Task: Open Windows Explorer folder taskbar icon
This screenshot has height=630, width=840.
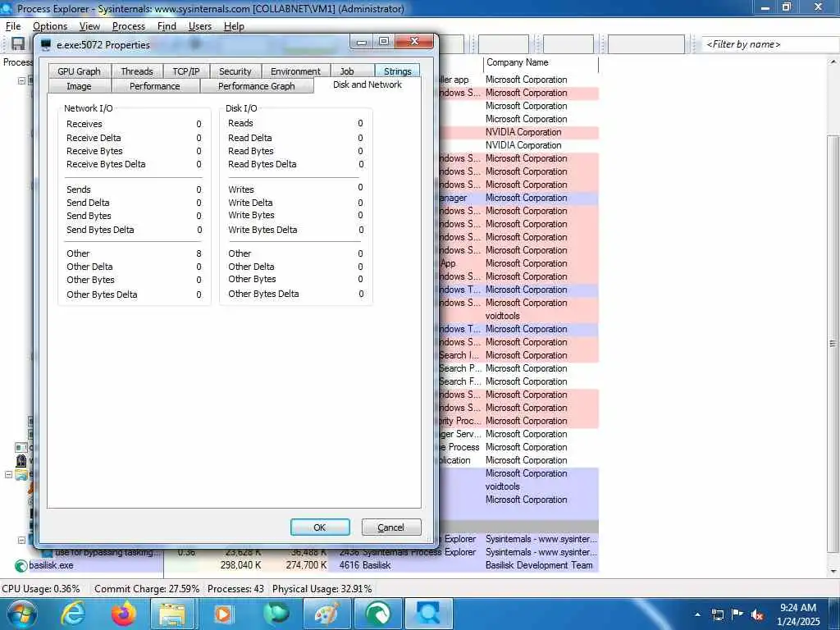Action: [x=172, y=614]
